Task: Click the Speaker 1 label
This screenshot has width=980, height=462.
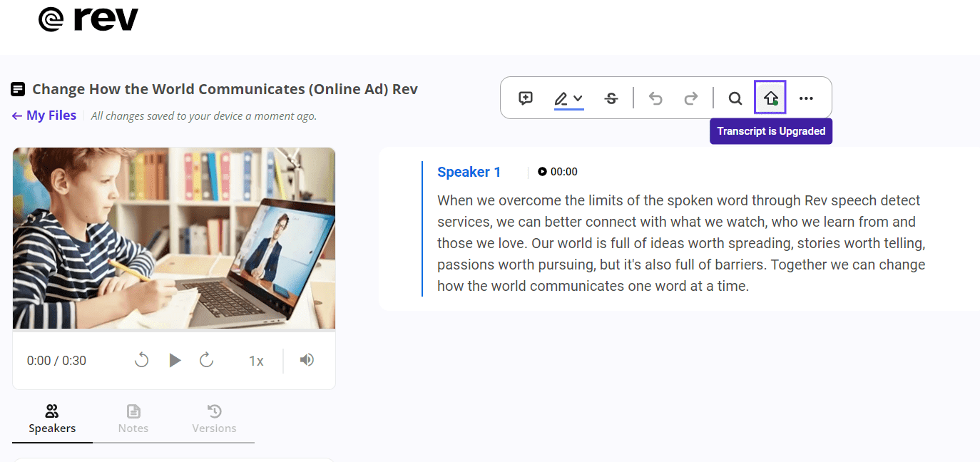Action: click(469, 172)
